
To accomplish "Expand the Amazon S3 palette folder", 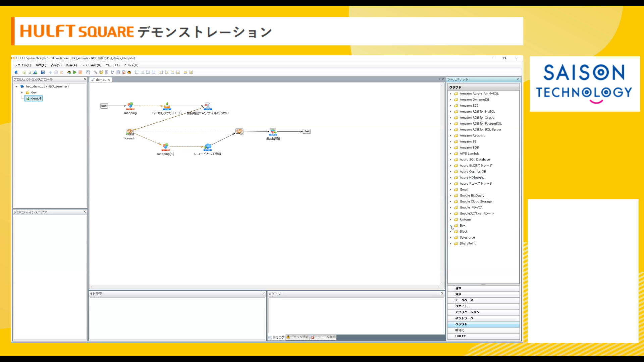I will pos(450,142).
